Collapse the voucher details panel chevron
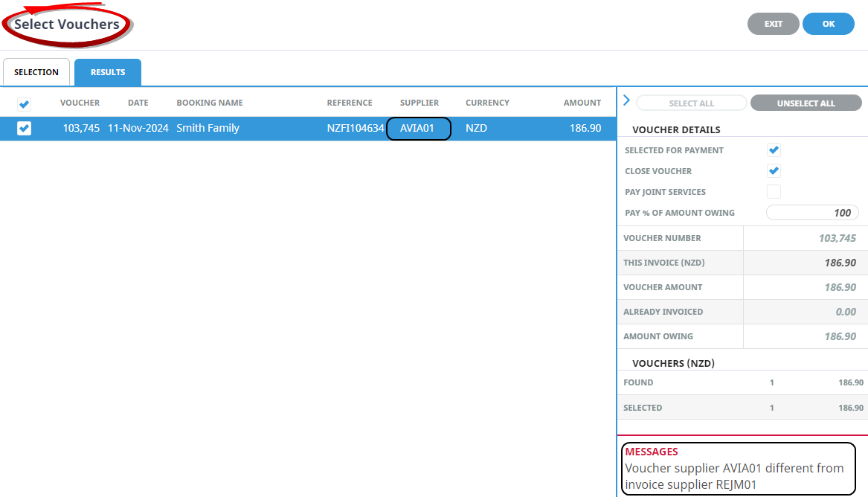 point(626,100)
